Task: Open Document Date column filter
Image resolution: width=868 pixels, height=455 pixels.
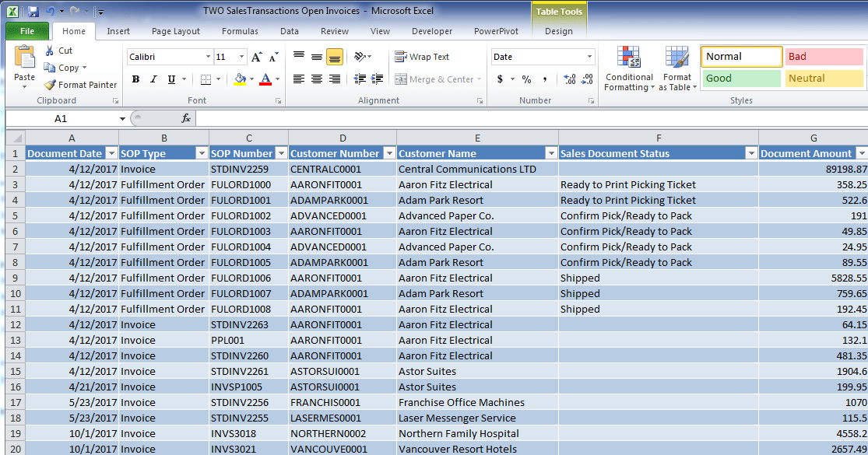Action: [x=112, y=153]
